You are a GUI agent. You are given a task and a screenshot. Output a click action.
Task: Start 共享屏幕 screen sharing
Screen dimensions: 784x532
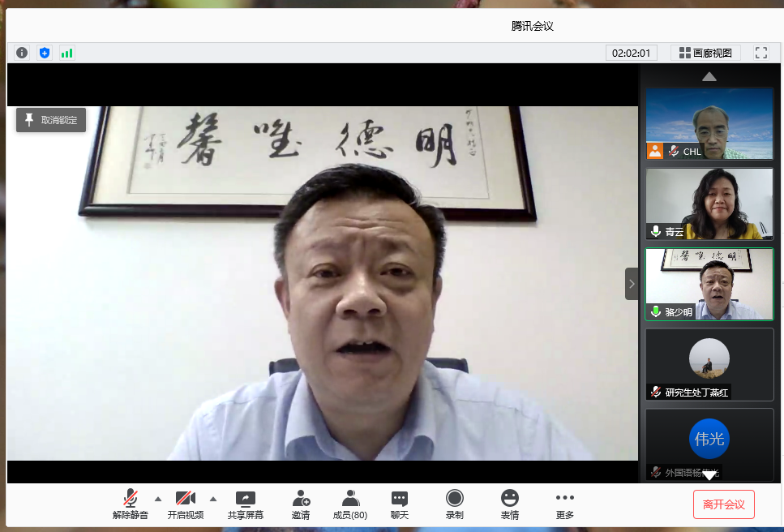tap(246, 504)
